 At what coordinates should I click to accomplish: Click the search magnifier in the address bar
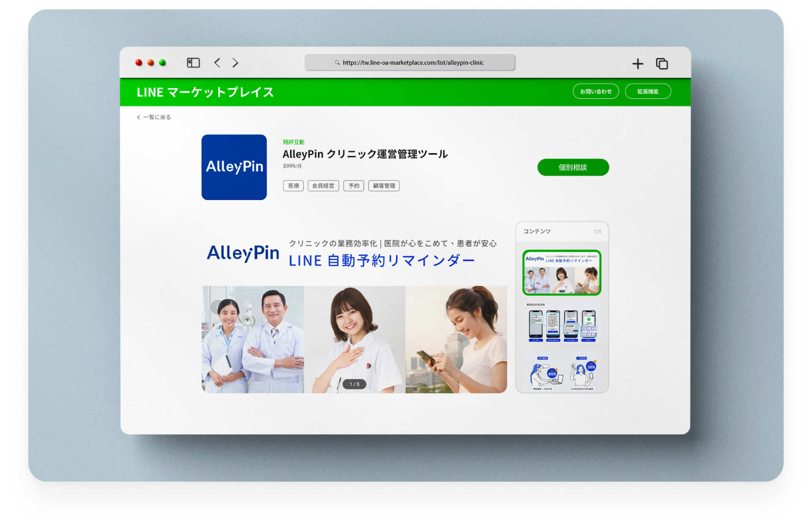[x=337, y=63]
